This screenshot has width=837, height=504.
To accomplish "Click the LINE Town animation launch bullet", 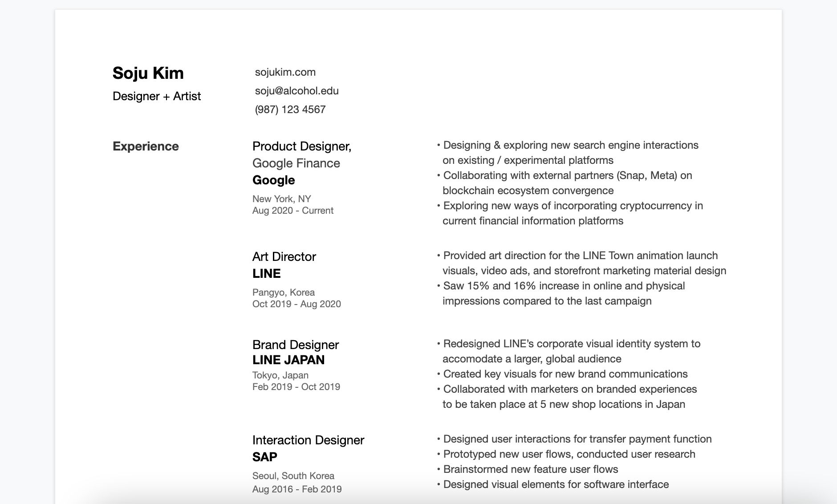I will point(577,256).
